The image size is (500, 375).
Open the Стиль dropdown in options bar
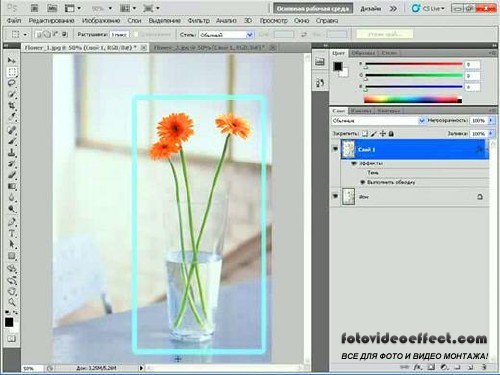tap(226, 35)
